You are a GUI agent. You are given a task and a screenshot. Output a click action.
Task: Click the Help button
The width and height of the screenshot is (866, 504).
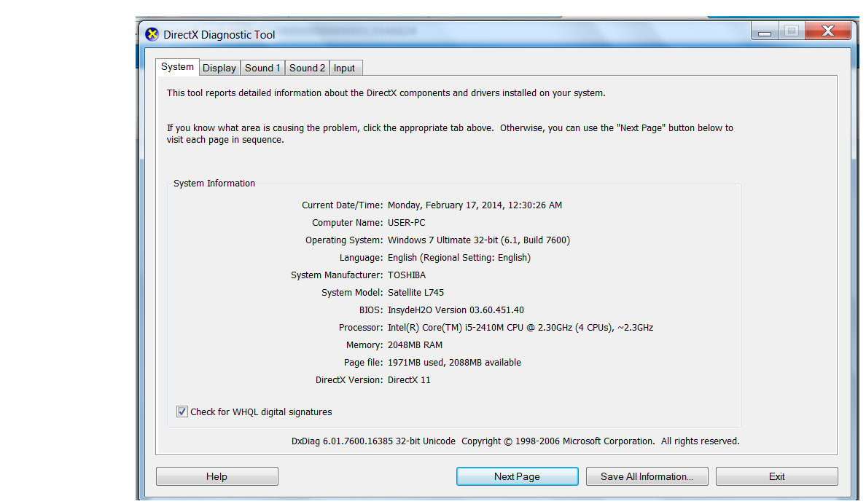(x=217, y=476)
